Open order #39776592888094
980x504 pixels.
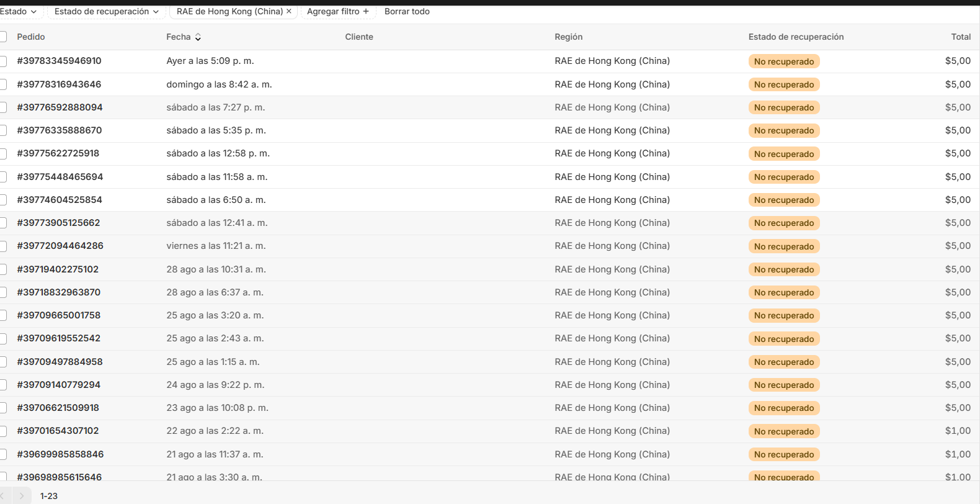pos(60,107)
